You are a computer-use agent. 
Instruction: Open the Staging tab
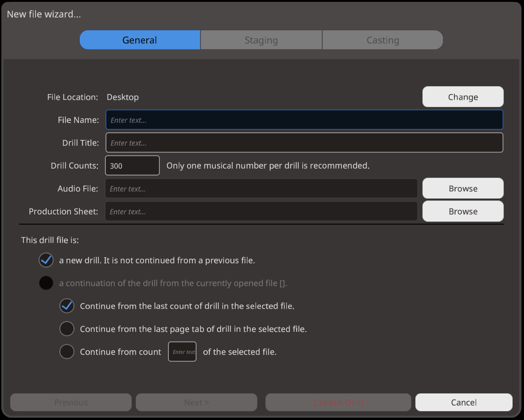click(261, 40)
